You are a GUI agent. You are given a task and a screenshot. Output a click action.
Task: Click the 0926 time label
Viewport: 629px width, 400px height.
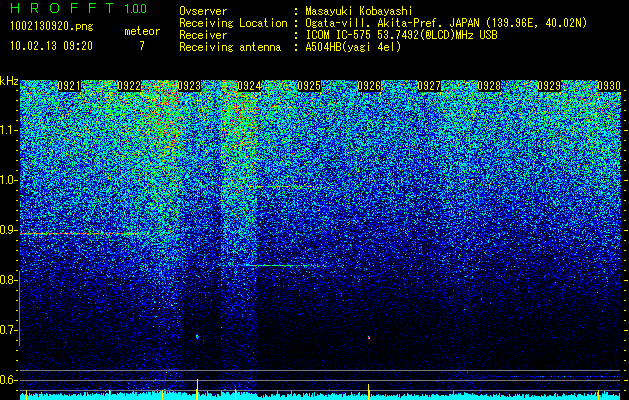tap(369, 86)
